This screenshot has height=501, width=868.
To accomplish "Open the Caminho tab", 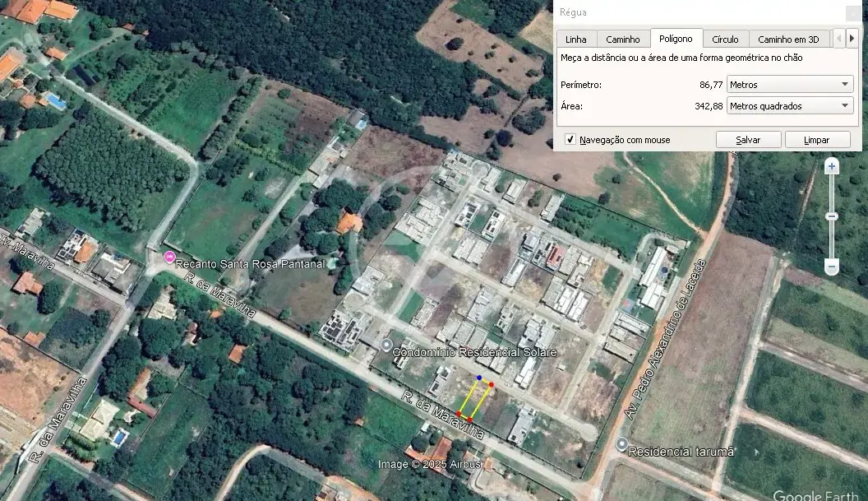I will click(623, 39).
